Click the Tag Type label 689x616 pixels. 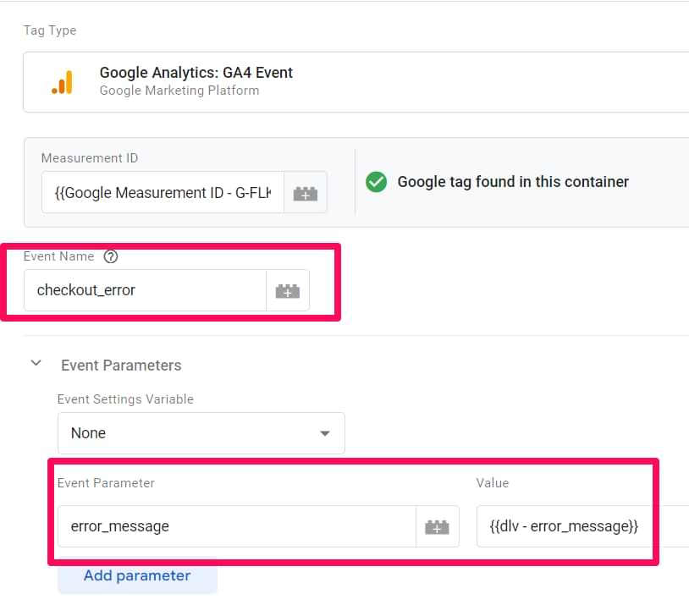[50, 30]
